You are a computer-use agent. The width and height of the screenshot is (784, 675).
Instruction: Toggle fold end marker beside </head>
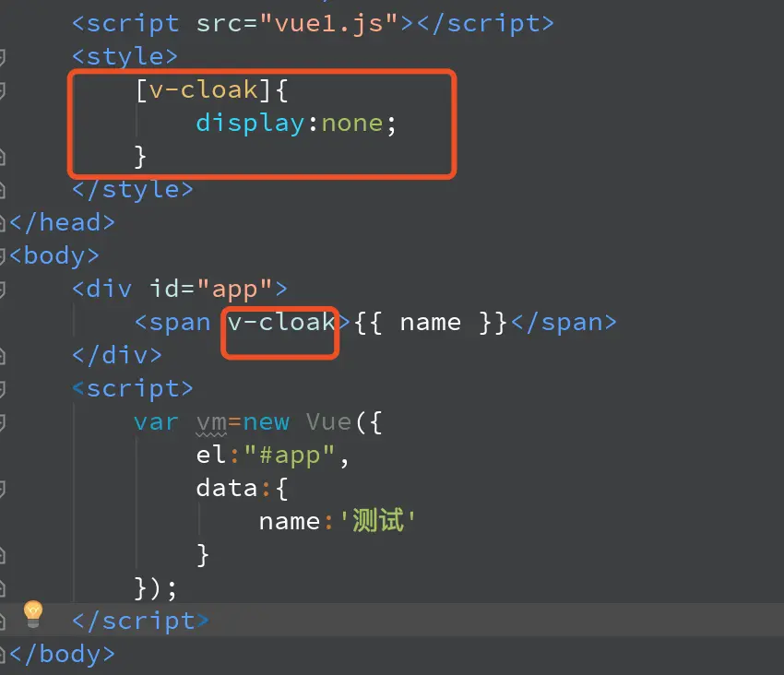[2, 223]
